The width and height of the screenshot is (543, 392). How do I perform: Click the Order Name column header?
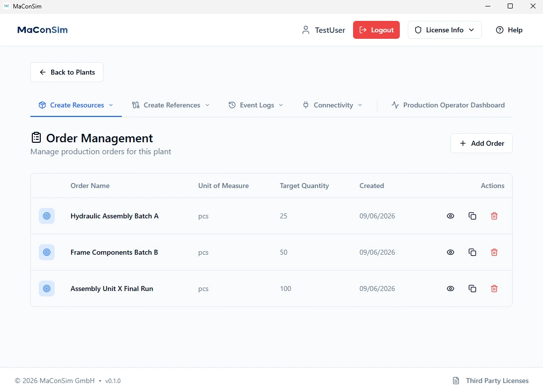point(90,186)
